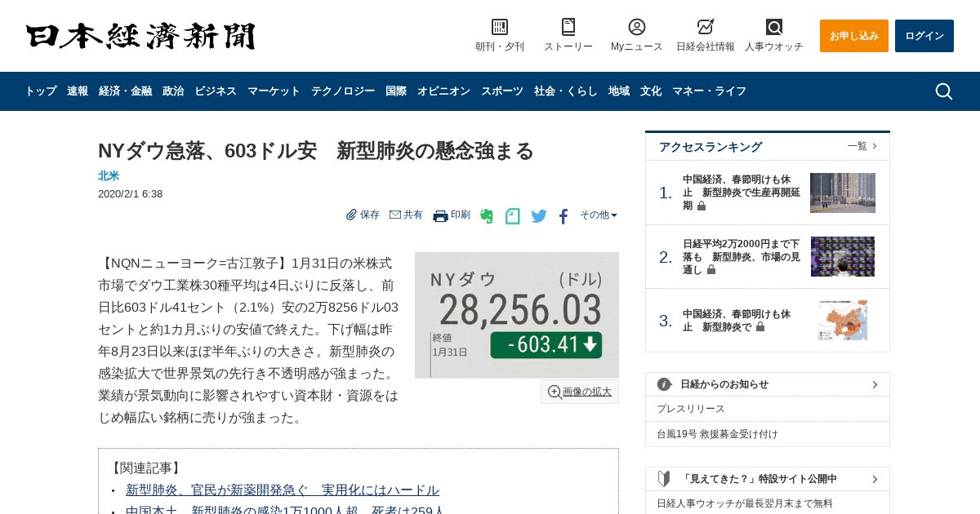
Task: Click 画像の拡大 to enlarge image
Action: coord(580,392)
